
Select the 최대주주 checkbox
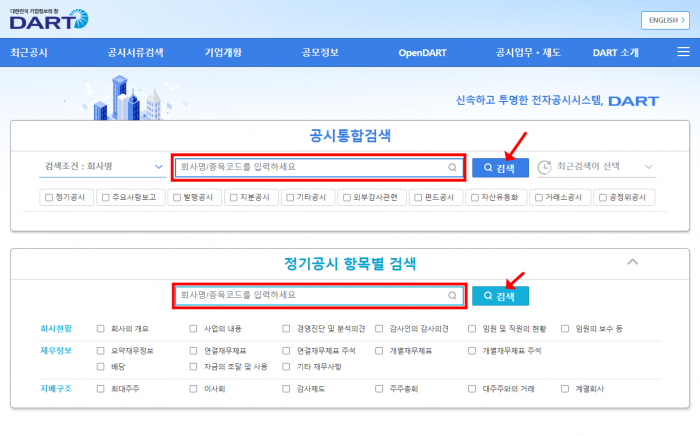pyautogui.click(x=101, y=388)
